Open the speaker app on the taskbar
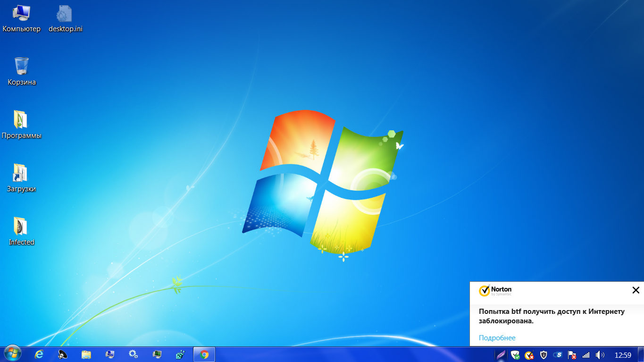Screen dimensions: 644x362 click(63, 354)
